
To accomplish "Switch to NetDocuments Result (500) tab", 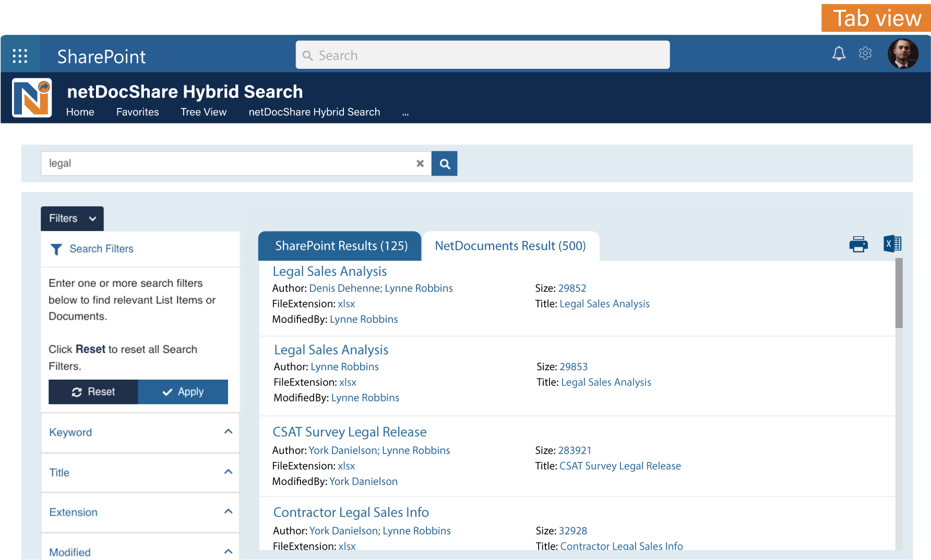I will pyautogui.click(x=510, y=246).
